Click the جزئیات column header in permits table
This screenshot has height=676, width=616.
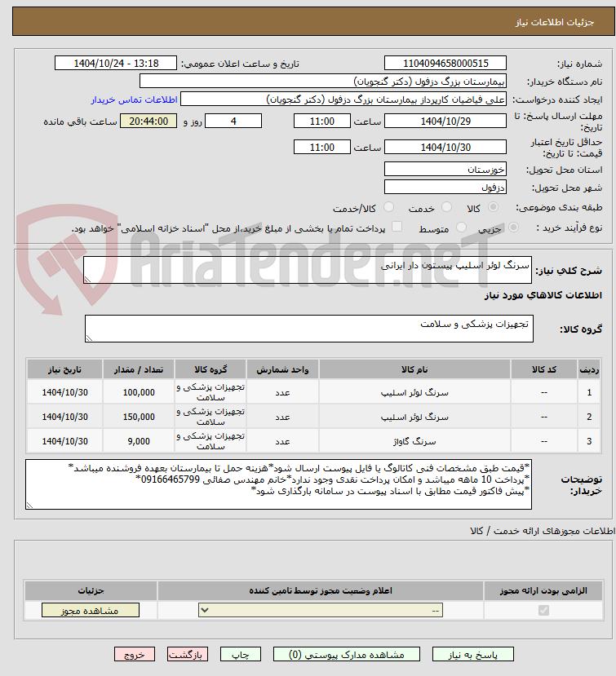[91, 590]
